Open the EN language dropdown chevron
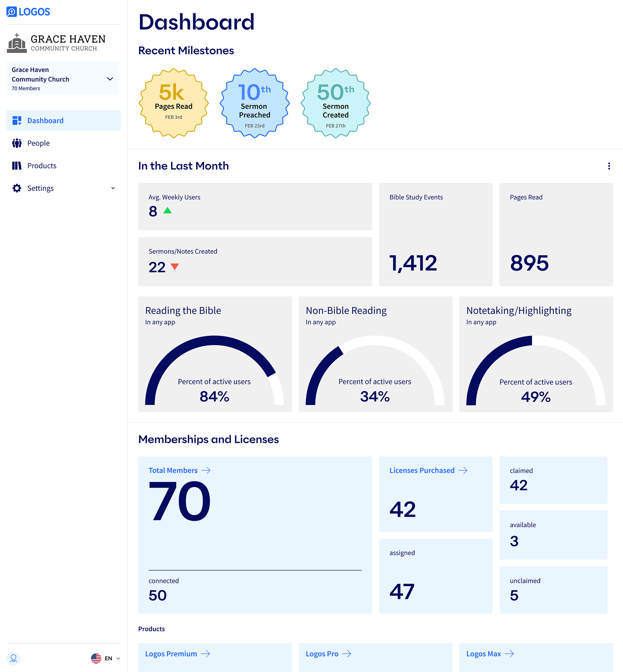 (x=118, y=659)
